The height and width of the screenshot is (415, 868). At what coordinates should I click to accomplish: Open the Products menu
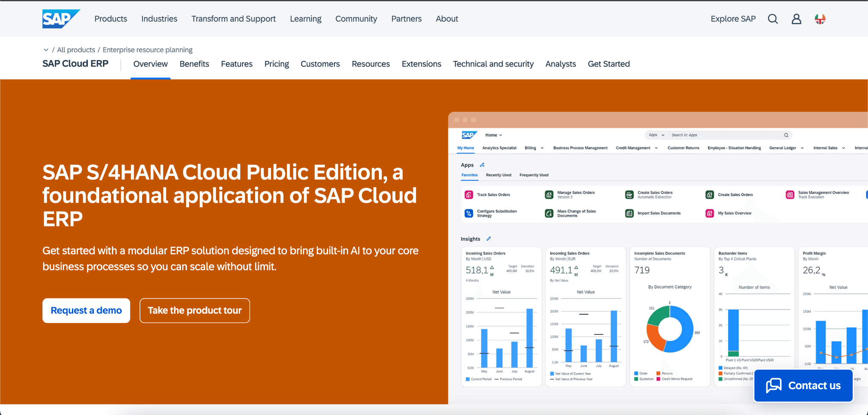pos(111,19)
